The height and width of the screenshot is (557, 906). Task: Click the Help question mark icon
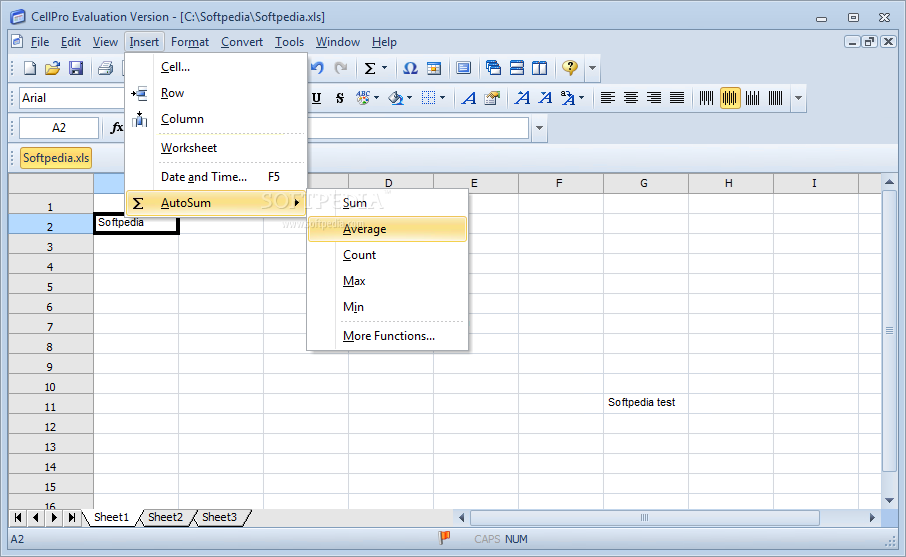(570, 68)
